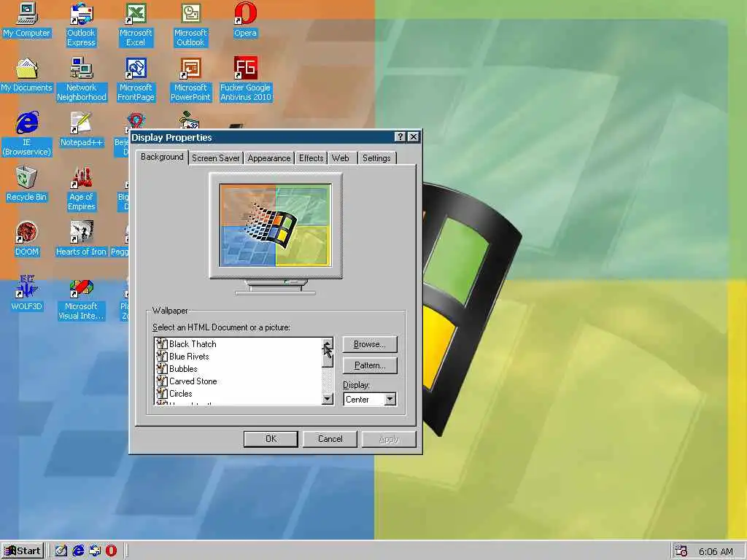Click the wallpaper list scroll-up arrow
This screenshot has height=560, width=747.
328,343
